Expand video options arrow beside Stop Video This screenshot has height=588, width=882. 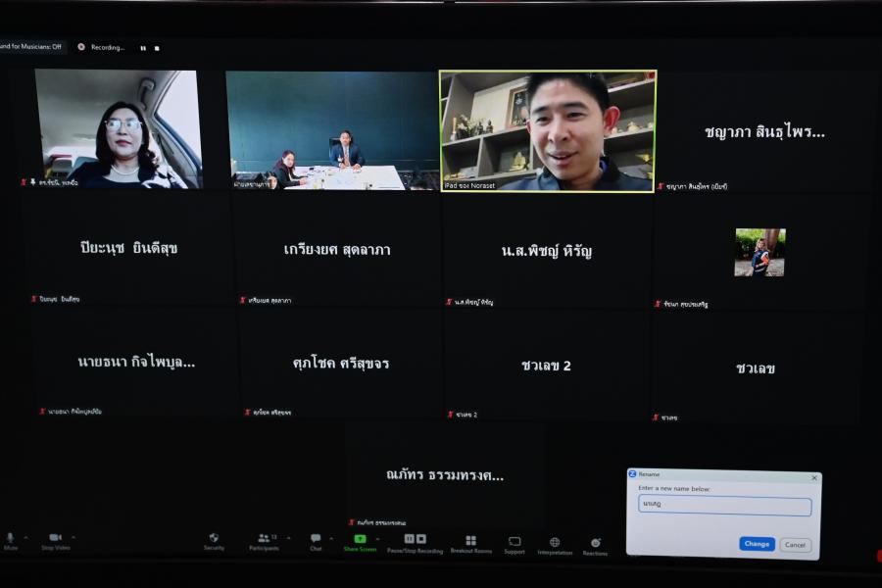73,537
